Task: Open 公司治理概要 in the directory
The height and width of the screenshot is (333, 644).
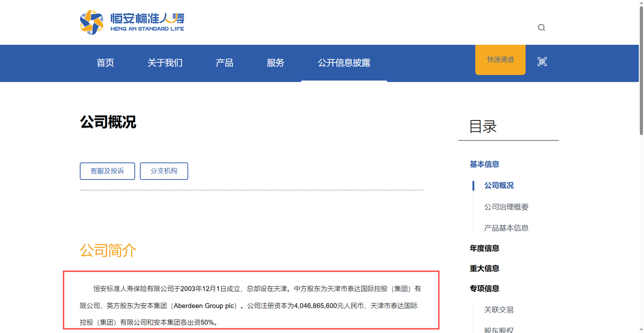Action: pos(506,207)
